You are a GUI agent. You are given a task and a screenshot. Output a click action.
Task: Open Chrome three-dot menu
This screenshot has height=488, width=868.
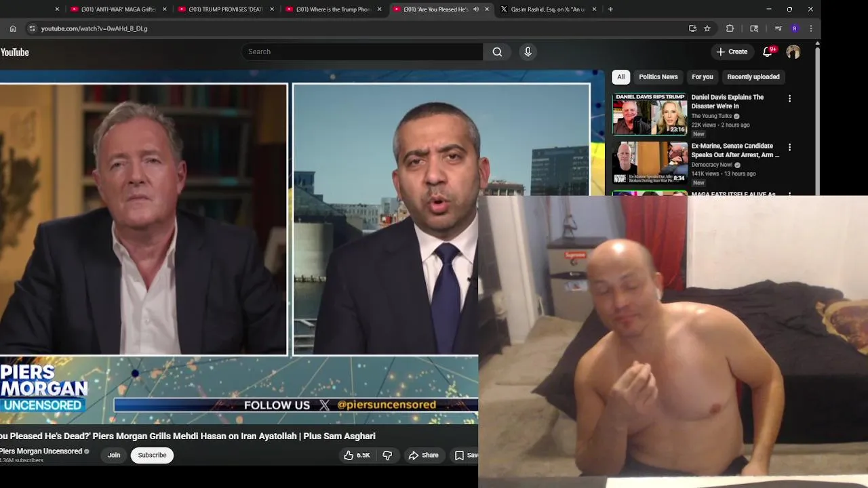coord(810,28)
